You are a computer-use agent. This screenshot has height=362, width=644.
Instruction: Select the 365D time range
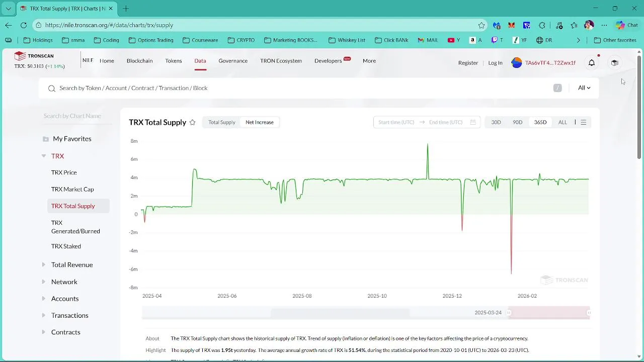[x=540, y=122]
